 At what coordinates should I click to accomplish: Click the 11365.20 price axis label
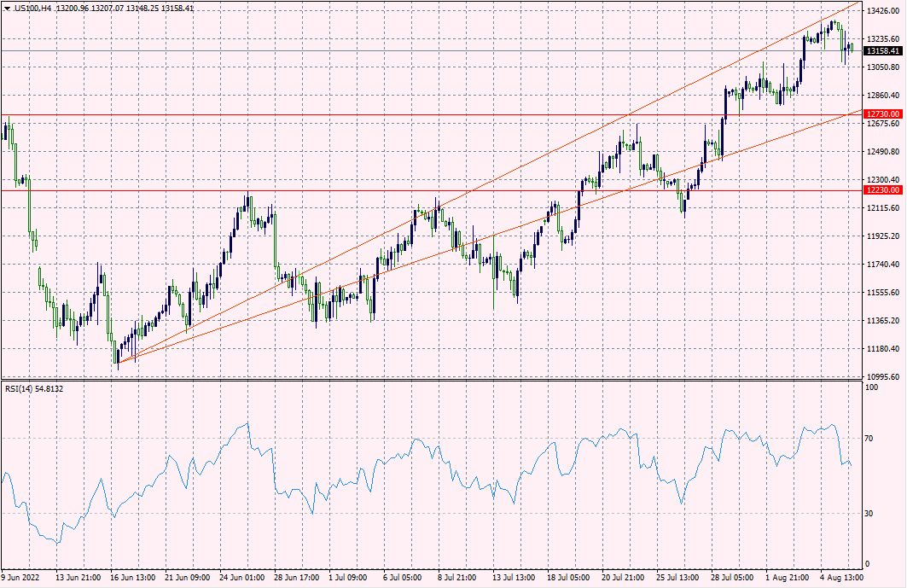pyautogui.click(x=883, y=320)
